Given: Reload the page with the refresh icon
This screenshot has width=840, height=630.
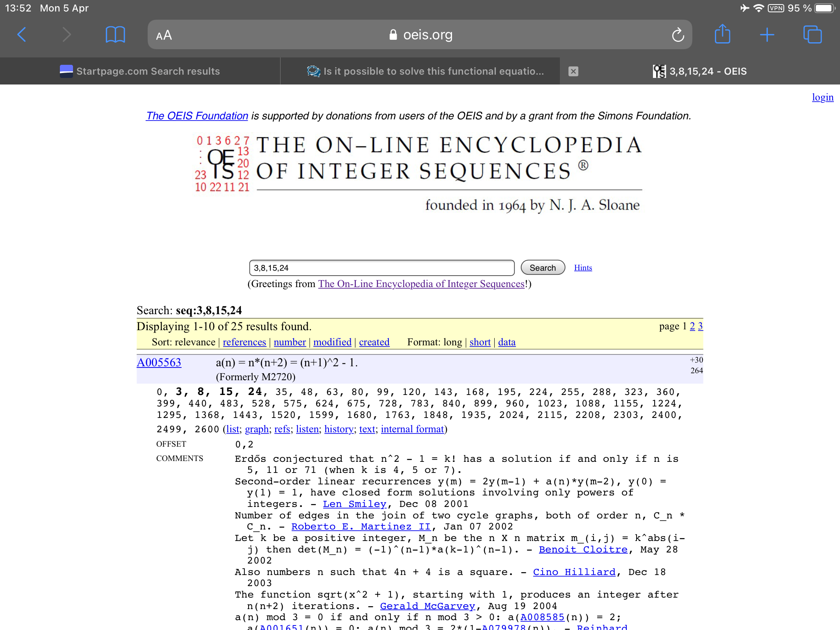Looking at the screenshot, I should click(x=678, y=35).
